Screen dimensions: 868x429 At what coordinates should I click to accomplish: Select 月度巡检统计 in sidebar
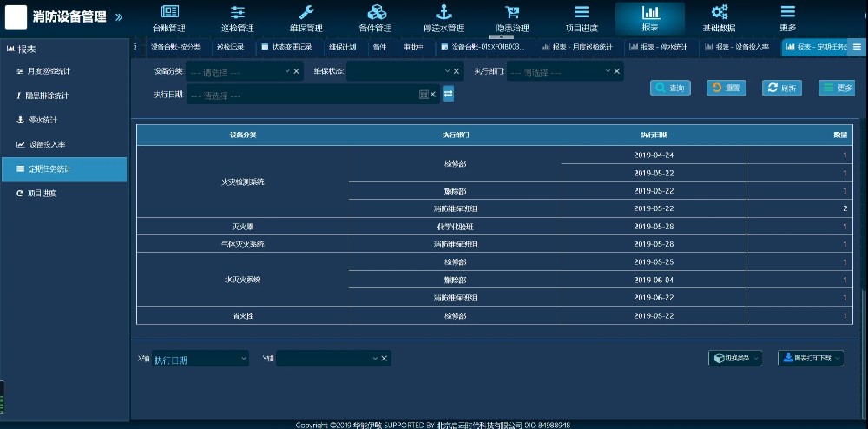click(64, 71)
